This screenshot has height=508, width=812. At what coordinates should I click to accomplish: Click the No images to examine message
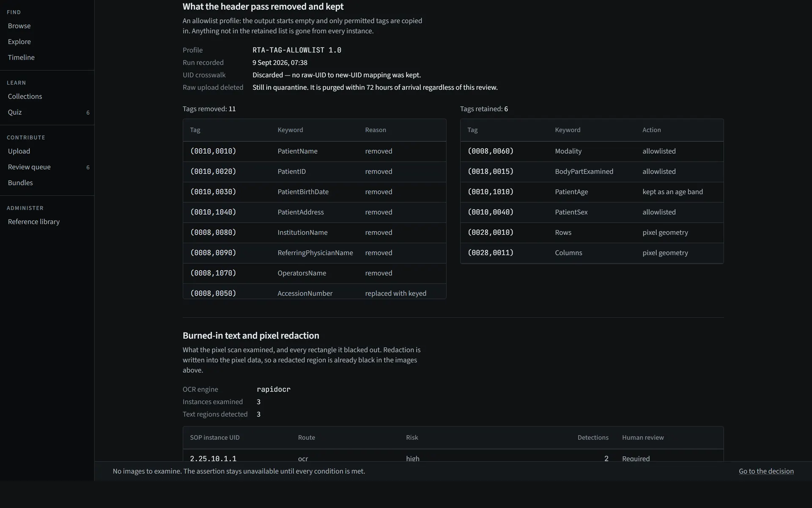[239, 471]
